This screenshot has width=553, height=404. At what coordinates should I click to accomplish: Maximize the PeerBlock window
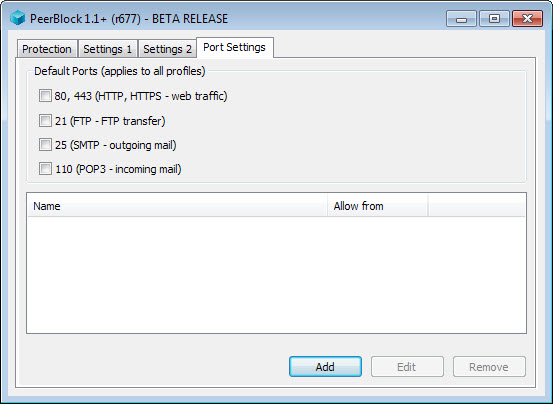tap(494, 19)
